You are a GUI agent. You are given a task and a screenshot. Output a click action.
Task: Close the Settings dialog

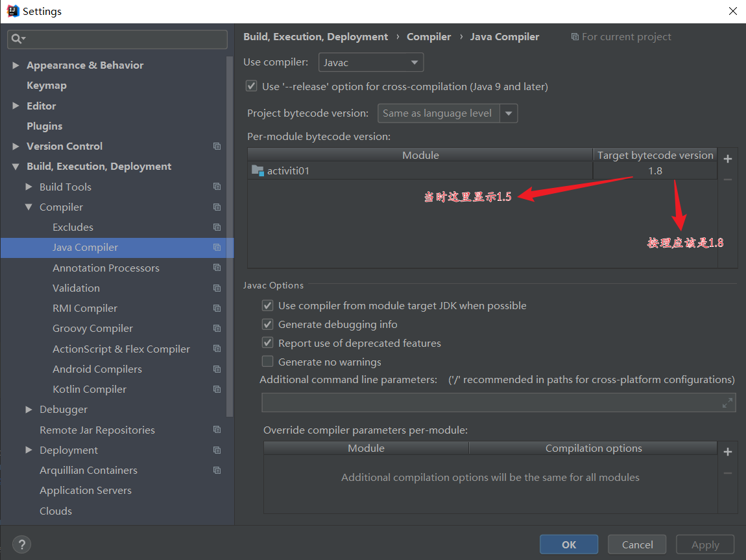click(x=732, y=11)
